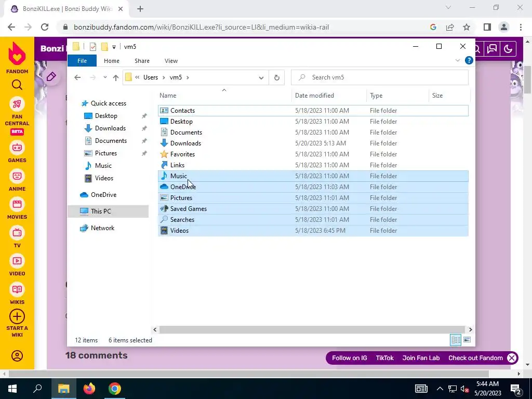Bookmark page with Chrome star icon

[467, 27]
